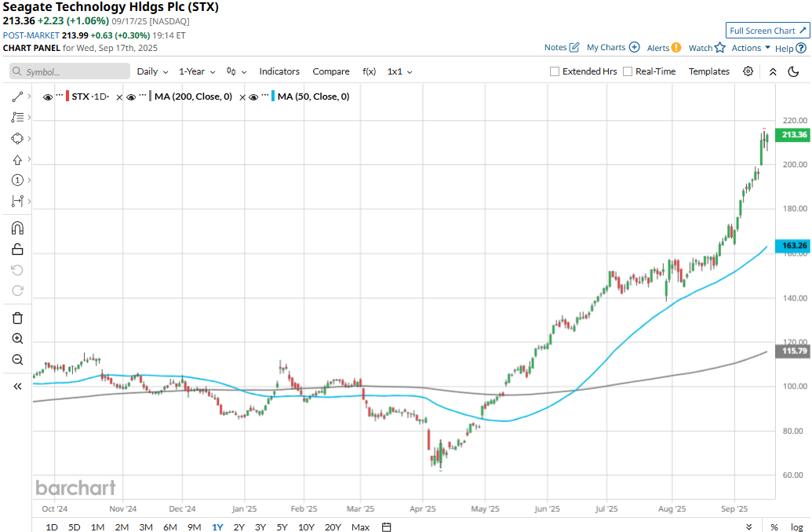Viewport: 812px width, 532px height.
Task: Hide the STX 1D price series
Action: [x=48, y=97]
